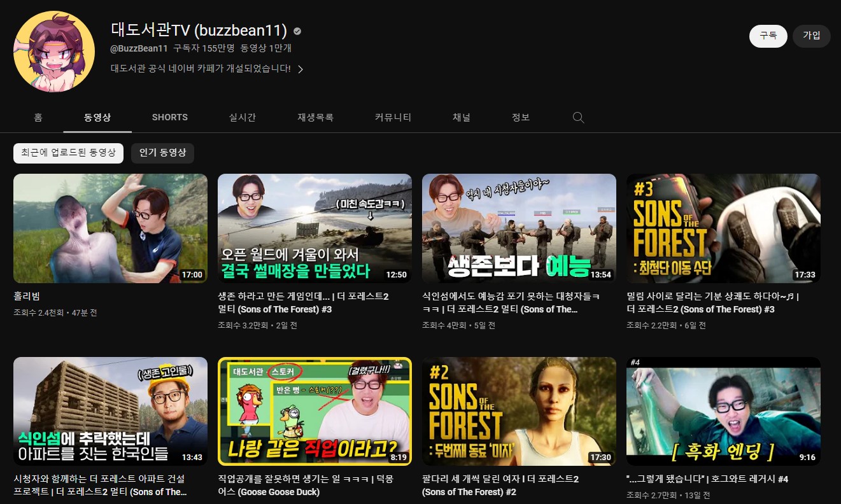Click the 13:43 duration badge
841x504 pixels.
click(192, 458)
